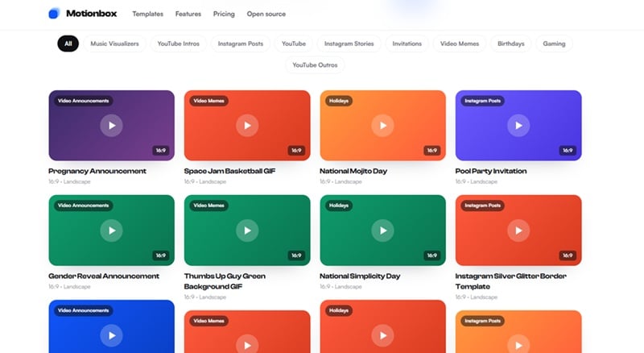Open the National Simplicity Day title
Screen dimensions: 644x353
pyautogui.click(x=360, y=276)
